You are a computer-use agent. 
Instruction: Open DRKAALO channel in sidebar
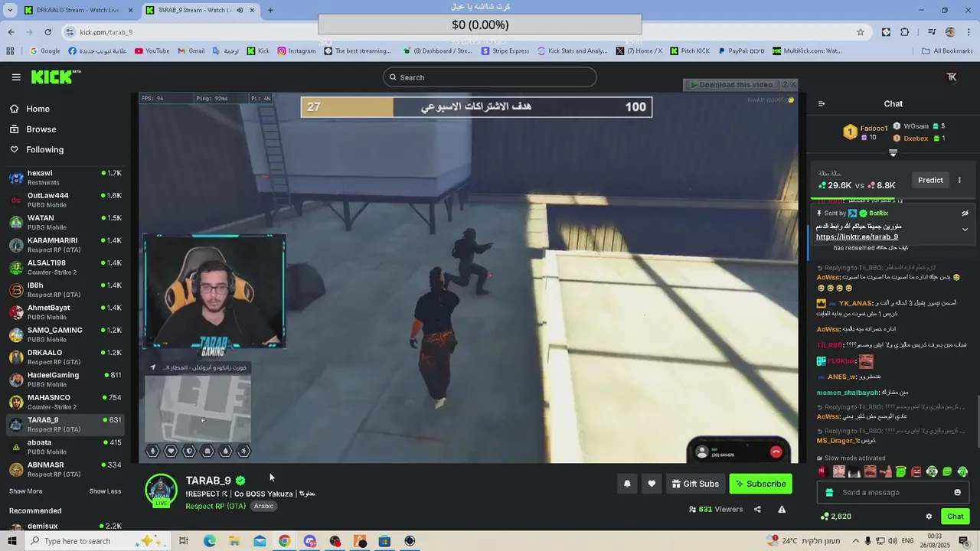coord(66,357)
